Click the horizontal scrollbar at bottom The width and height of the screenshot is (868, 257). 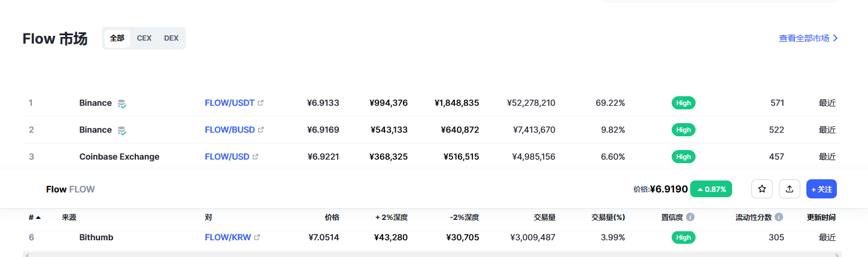click(432, 255)
